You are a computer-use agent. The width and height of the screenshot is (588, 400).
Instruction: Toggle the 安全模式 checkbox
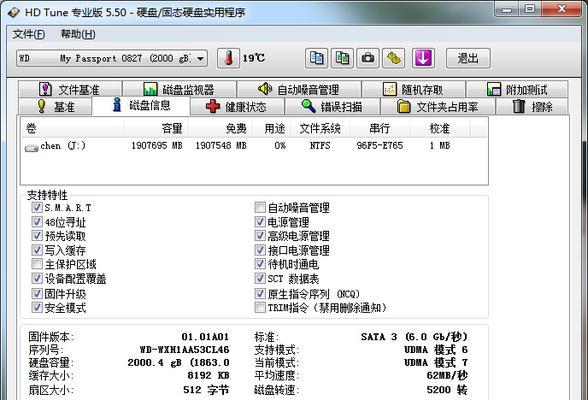[37, 307]
